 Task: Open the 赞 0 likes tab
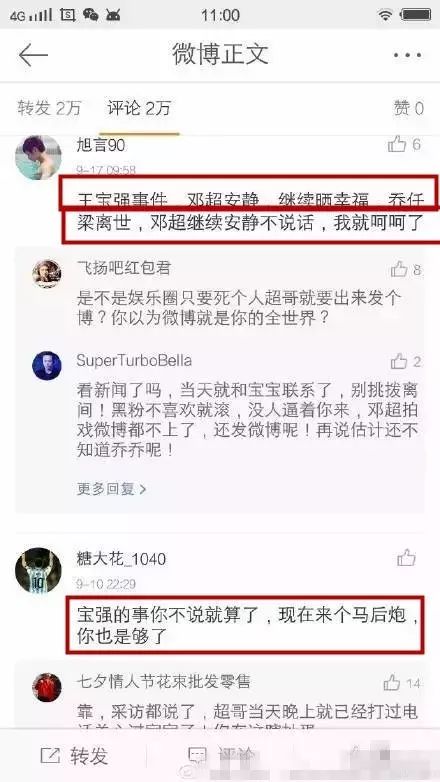409,108
